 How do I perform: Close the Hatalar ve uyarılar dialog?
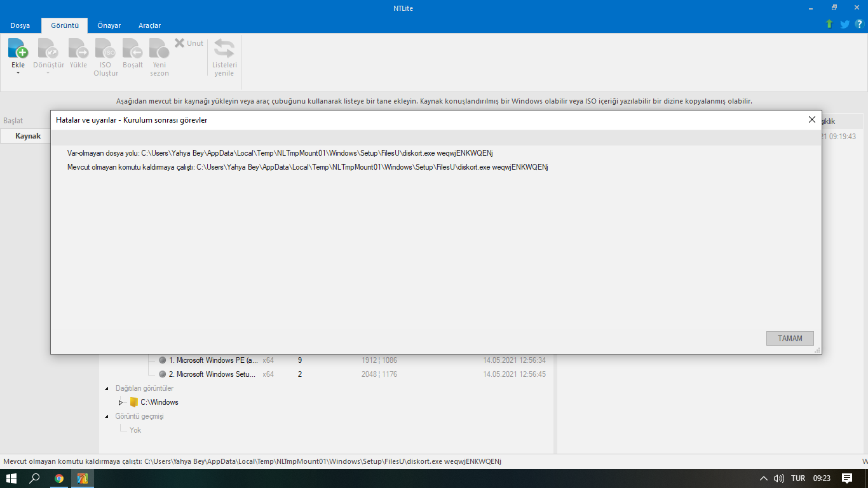pyautogui.click(x=811, y=119)
